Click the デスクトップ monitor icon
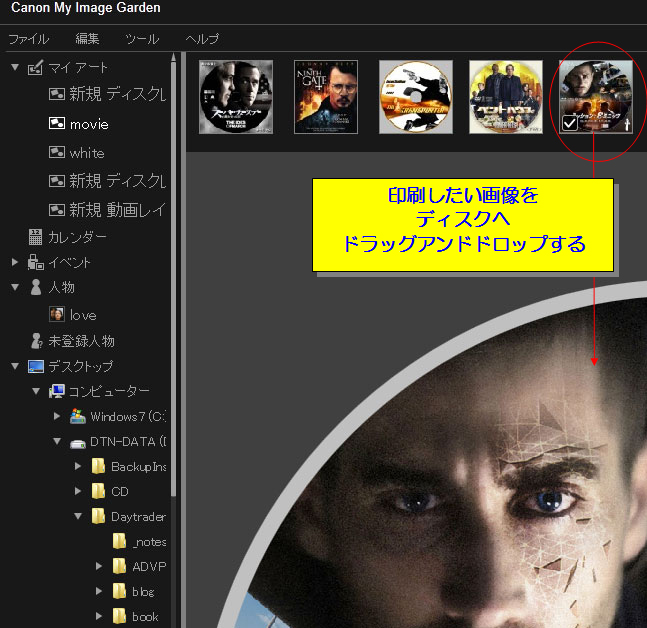The height and width of the screenshot is (628, 647). (36, 366)
